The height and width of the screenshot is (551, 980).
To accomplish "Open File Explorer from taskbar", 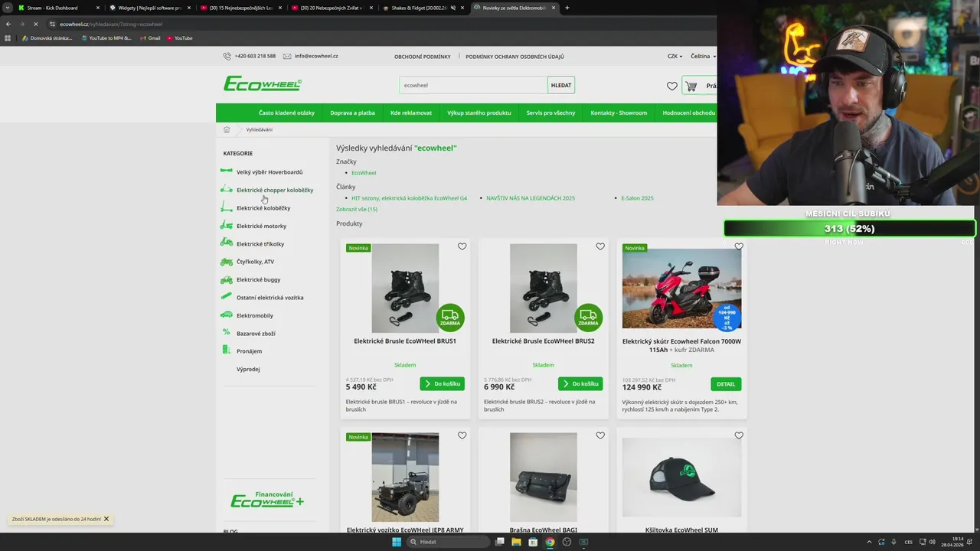I will pos(516,542).
